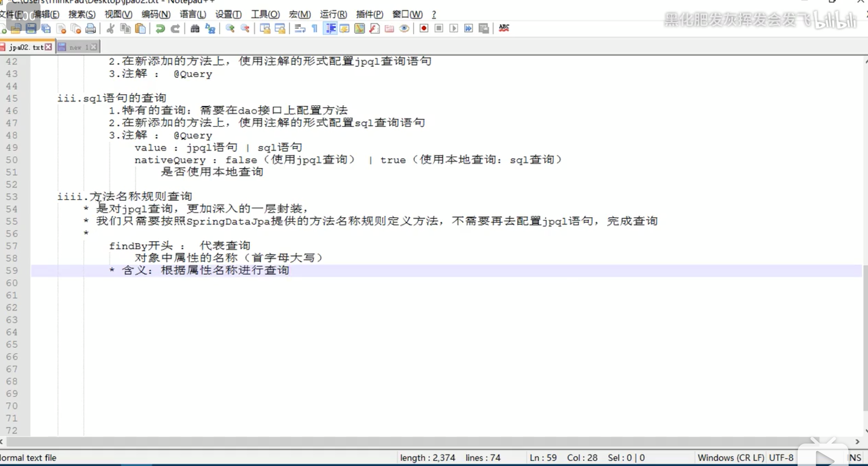Click 'SpringDataJpa' text on line 55
The width and height of the screenshot is (868, 466).
pos(228,221)
